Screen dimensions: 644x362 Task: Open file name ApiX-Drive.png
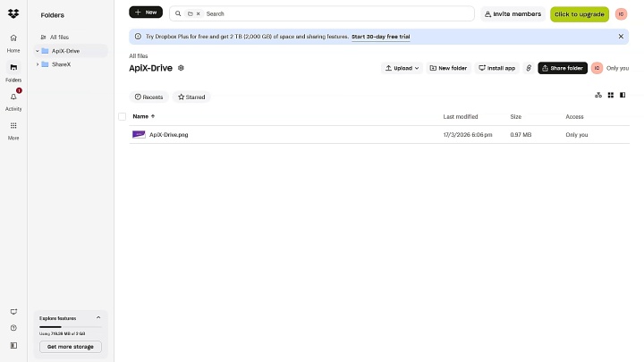(169, 135)
